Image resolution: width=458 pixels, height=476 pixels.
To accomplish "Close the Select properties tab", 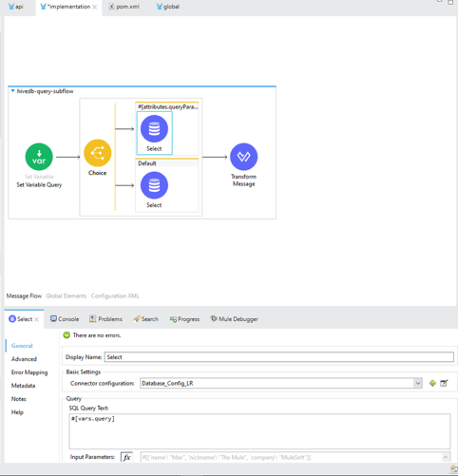I will tap(37, 319).
